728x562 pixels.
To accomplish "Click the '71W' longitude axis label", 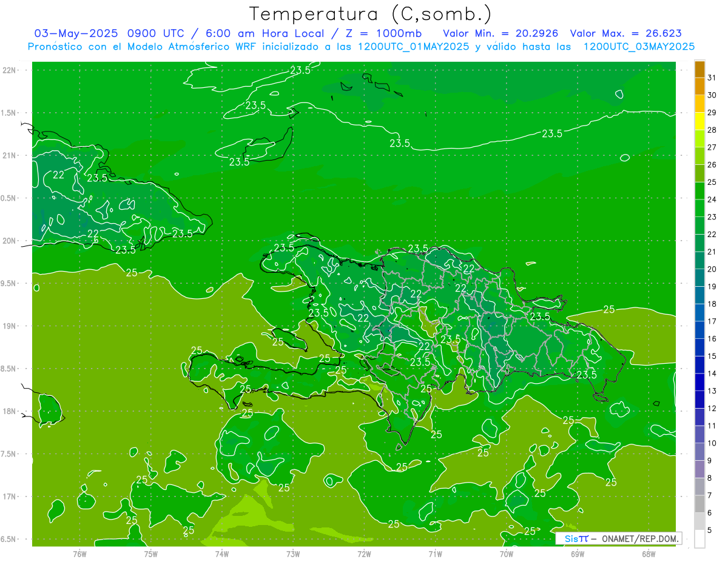I will pos(435,554).
